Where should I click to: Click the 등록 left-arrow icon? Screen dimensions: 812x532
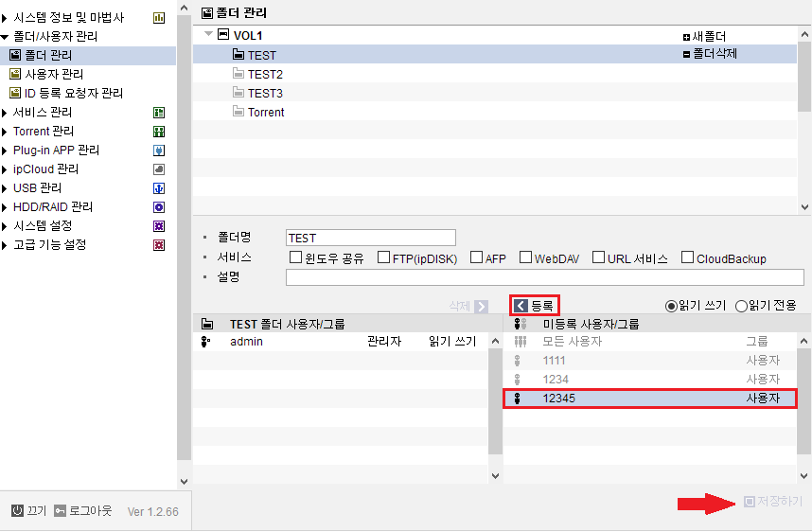coord(521,306)
